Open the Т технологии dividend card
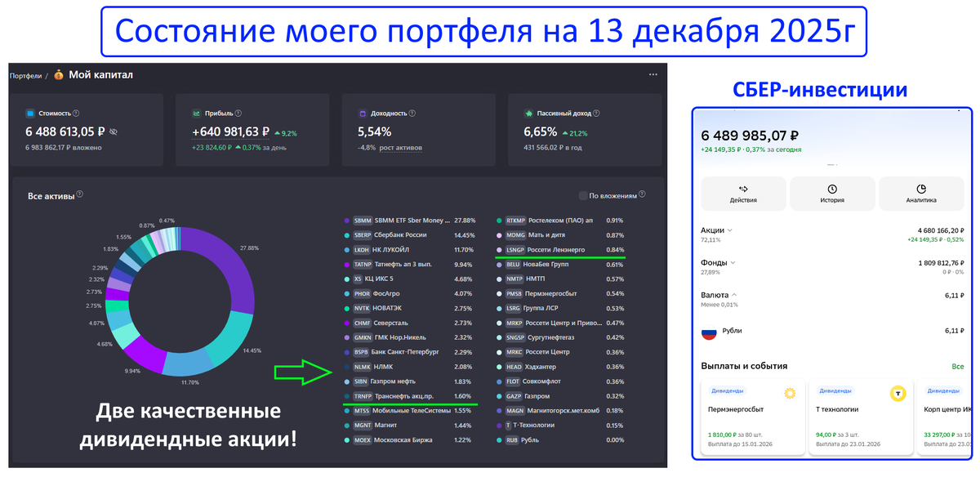 coord(861,418)
